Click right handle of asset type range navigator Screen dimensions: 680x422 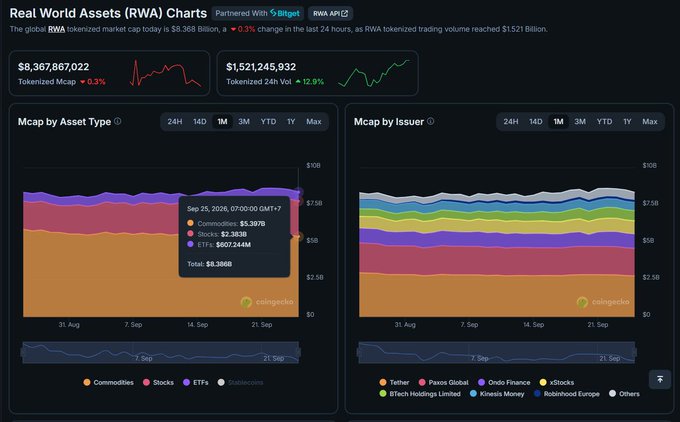[298, 353]
